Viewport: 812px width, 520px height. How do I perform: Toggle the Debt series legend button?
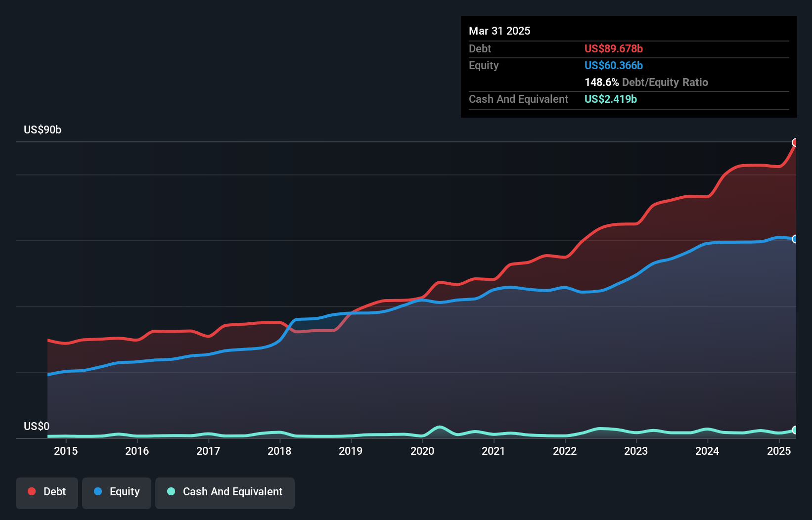tap(47, 493)
